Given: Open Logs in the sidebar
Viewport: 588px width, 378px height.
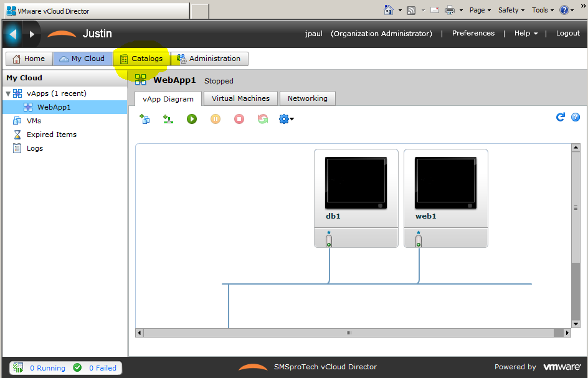Looking at the screenshot, I should coord(34,148).
